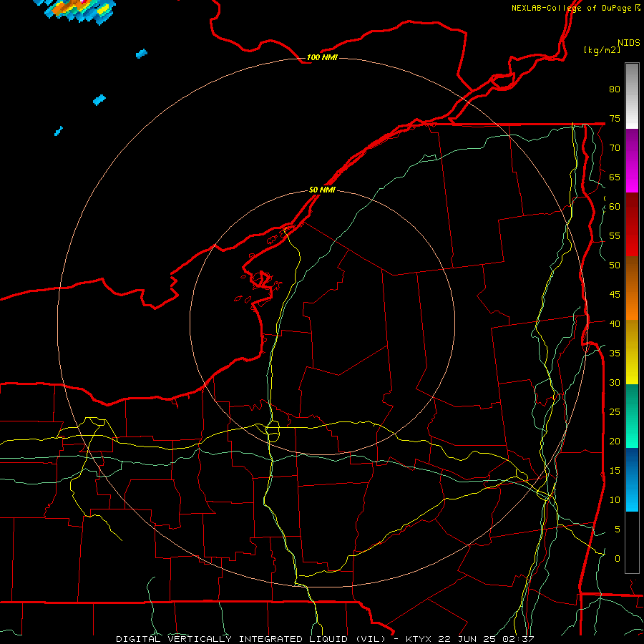Click the teal green band of color scale
Image resolution: width=644 pixels, height=644 pixels.
click(x=632, y=416)
